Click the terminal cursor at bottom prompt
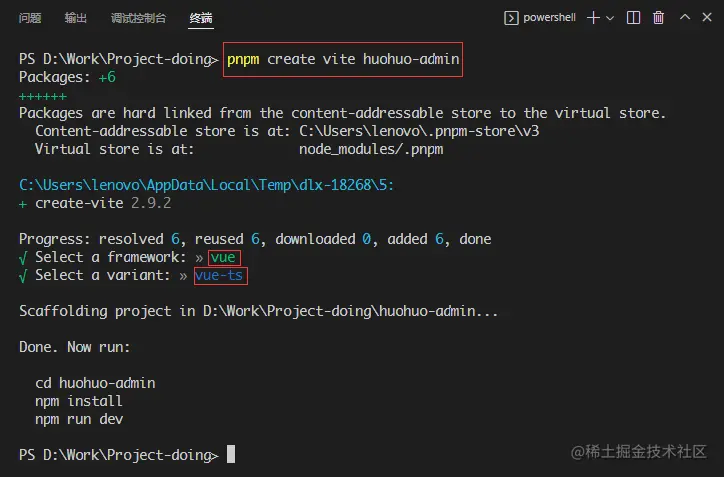 (x=231, y=454)
